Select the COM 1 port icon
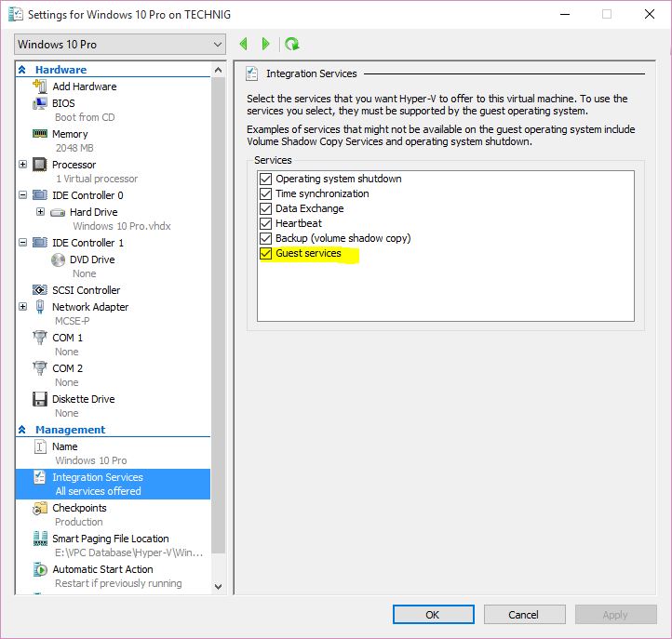 click(40, 338)
